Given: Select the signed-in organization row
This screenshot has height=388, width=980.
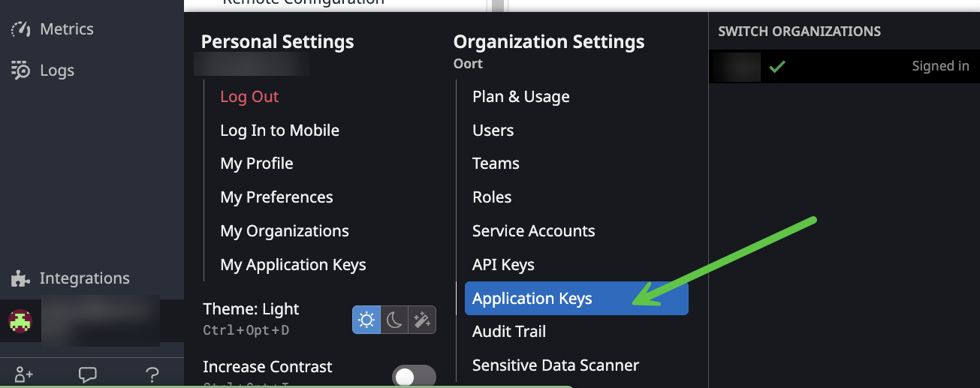Looking at the screenshot, I should pyautogui.click(x=843, y=67).
